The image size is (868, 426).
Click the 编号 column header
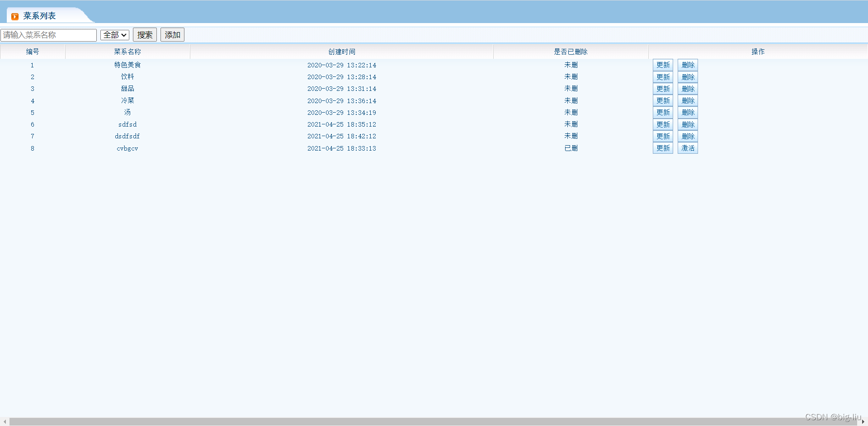[x=33, y=52]
